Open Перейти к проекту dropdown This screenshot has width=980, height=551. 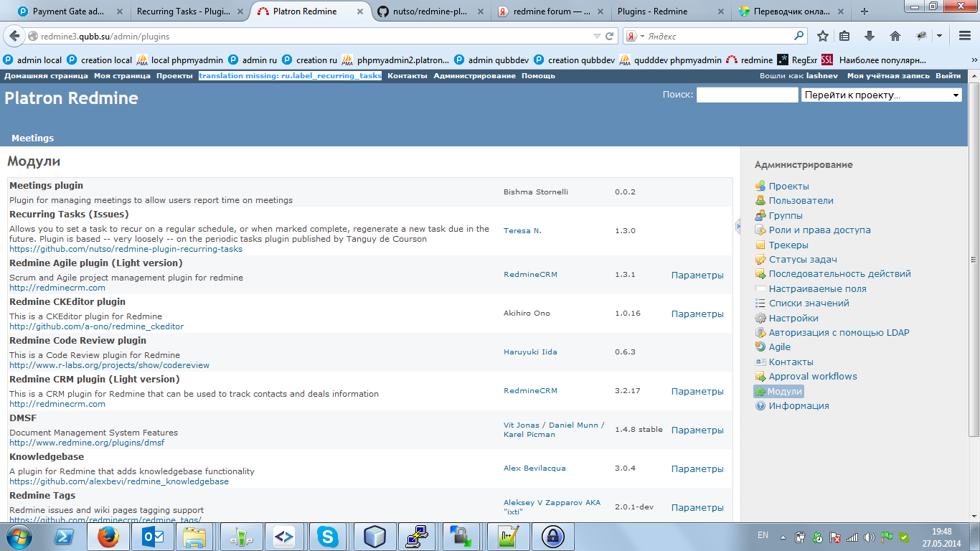coord(882,95)
